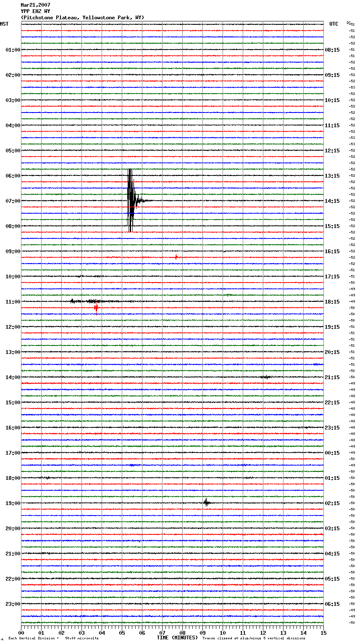Click the "05" minute tick on the time axis
Viewport: 357px width, 644px height.
(x=122, y=633)
